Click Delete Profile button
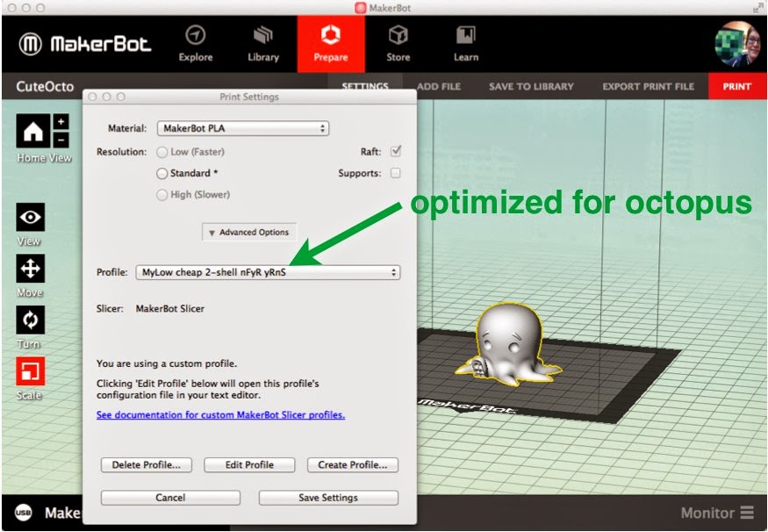768x532 pixels. 147,465
